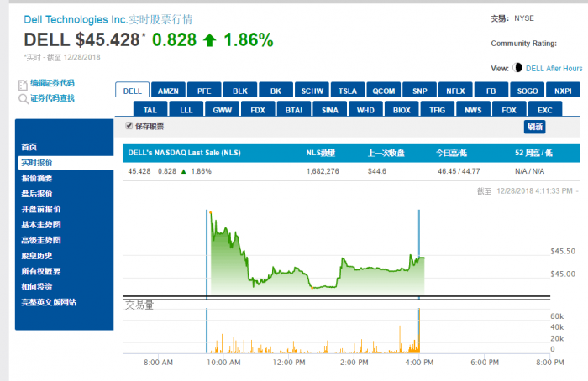
Task: Switch to the EXC ticker tab
Action: coord(545,110)
